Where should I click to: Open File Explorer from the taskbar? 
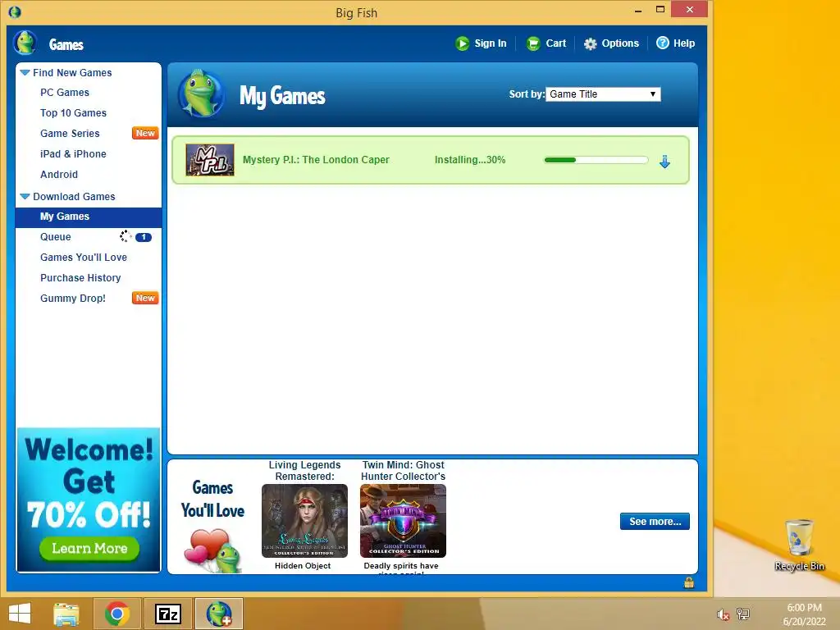[66, 614]
